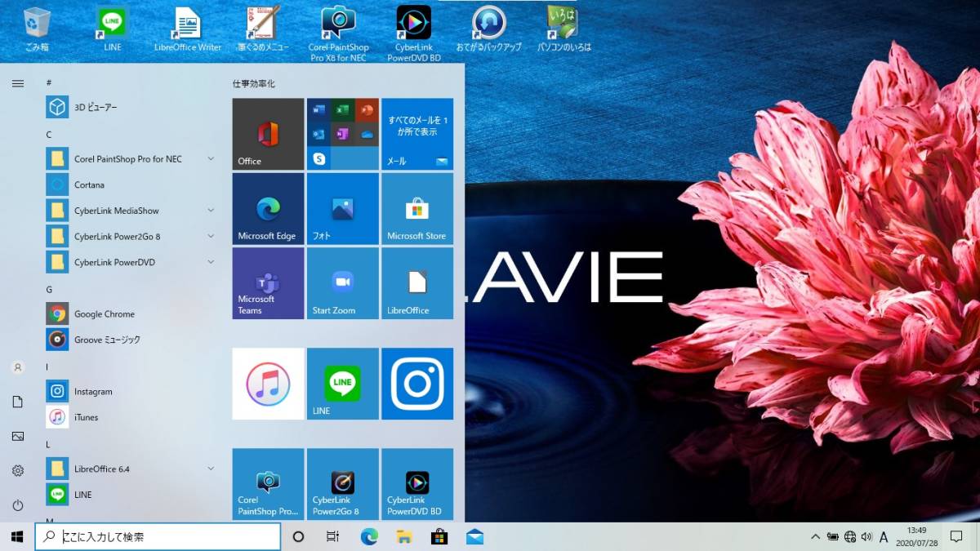Open LibreOffice Writer desktop shortcut

click(188, 29)
